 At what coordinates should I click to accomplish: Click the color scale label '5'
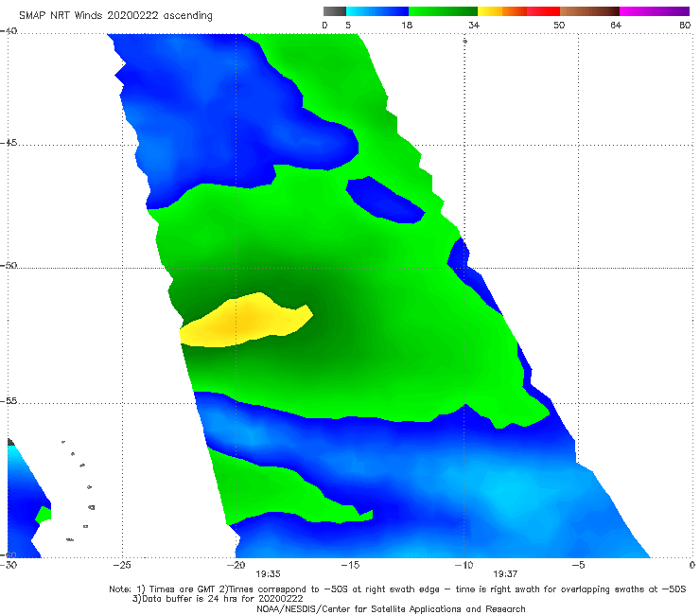[348, 25]
